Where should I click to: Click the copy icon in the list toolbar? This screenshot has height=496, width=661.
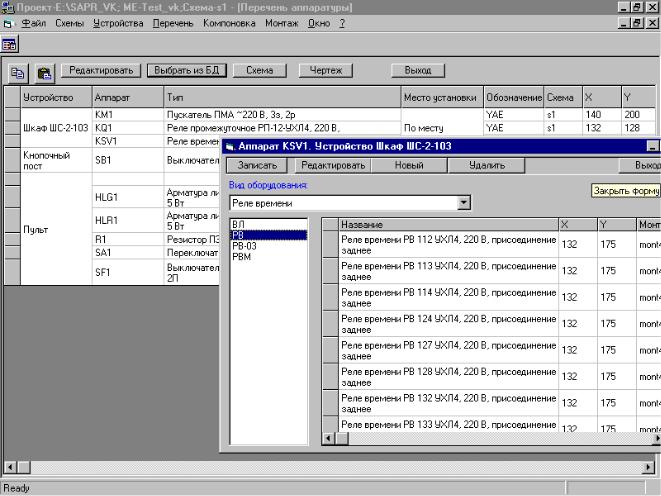click(x=18, y=72)
